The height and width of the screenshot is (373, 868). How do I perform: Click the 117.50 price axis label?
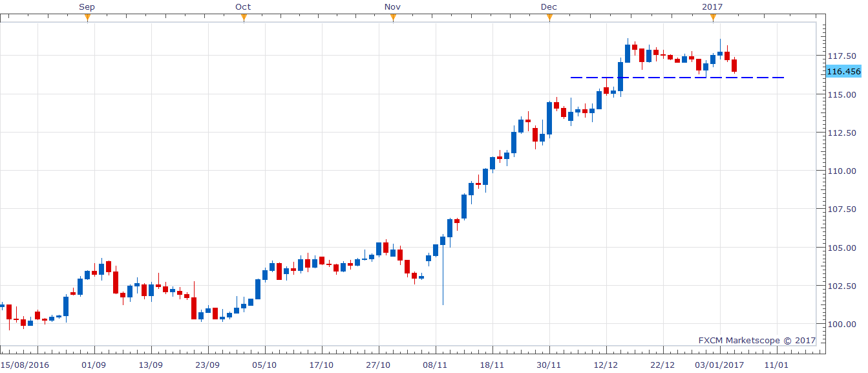pos(842,56)
